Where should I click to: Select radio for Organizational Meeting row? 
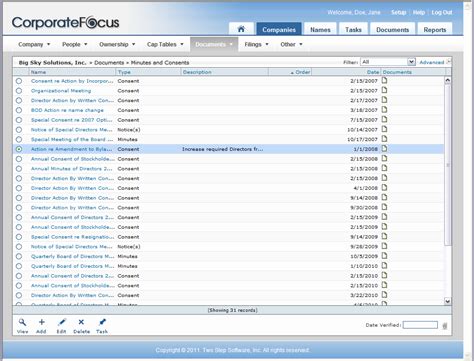tap(19, 91)
